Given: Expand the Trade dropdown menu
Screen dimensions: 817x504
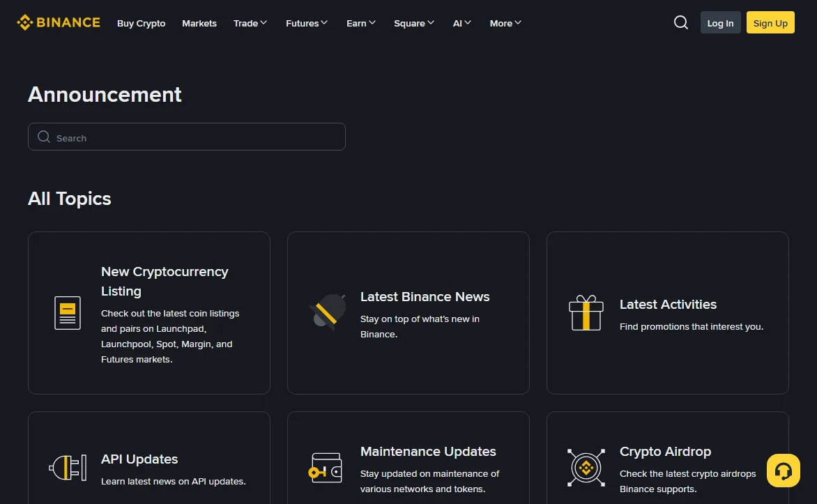Looking at the screenshot, I should pyautogui.click(x=250, y=23).
